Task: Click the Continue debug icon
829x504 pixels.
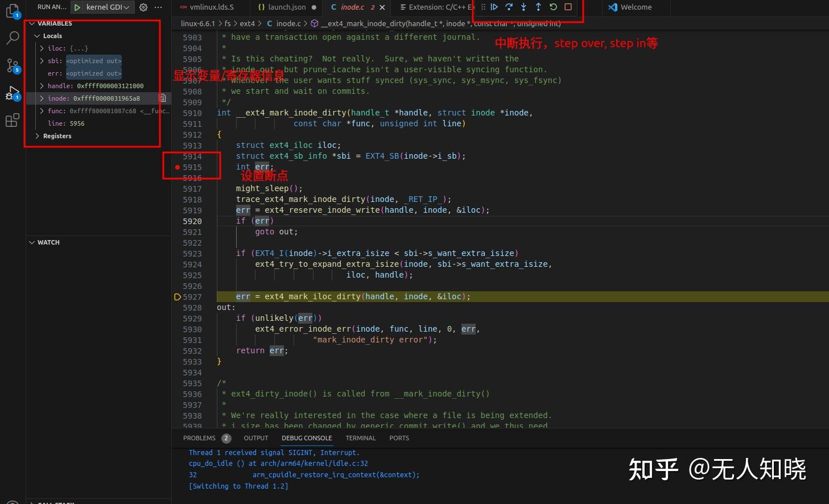Action: pyautogui.click(x=494, y=7)
